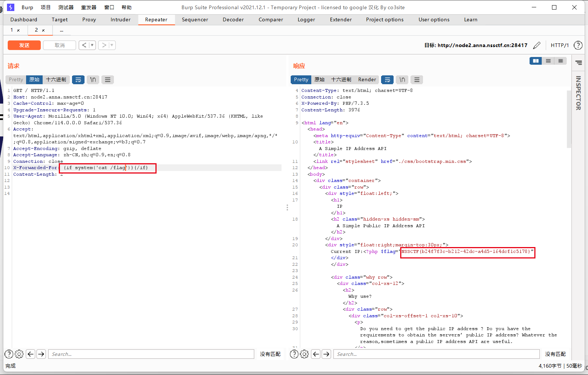Image resolution: width=588 pixels, height=375 pixels.
Task: Click the Burp Suite lightning logo icon
Action: [11, 7]
